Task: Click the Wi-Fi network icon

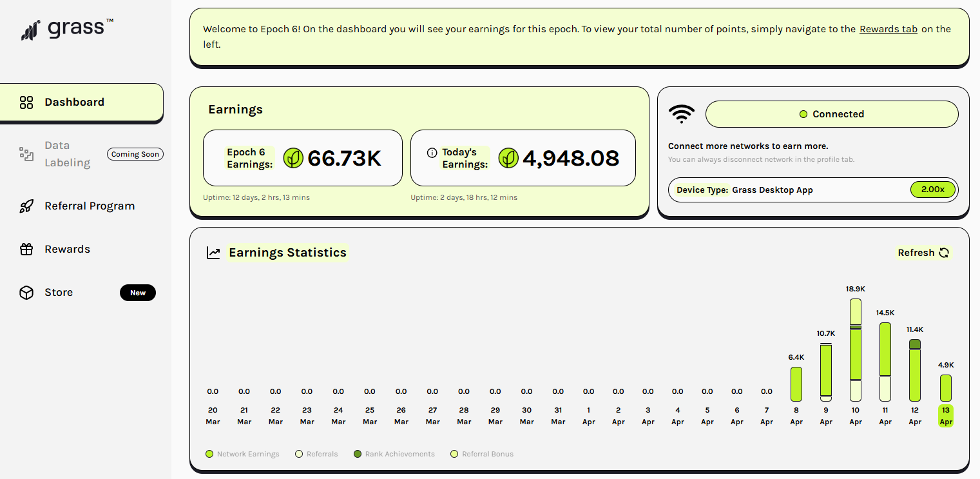Action: pyautogui.click(x=681, y=115)
